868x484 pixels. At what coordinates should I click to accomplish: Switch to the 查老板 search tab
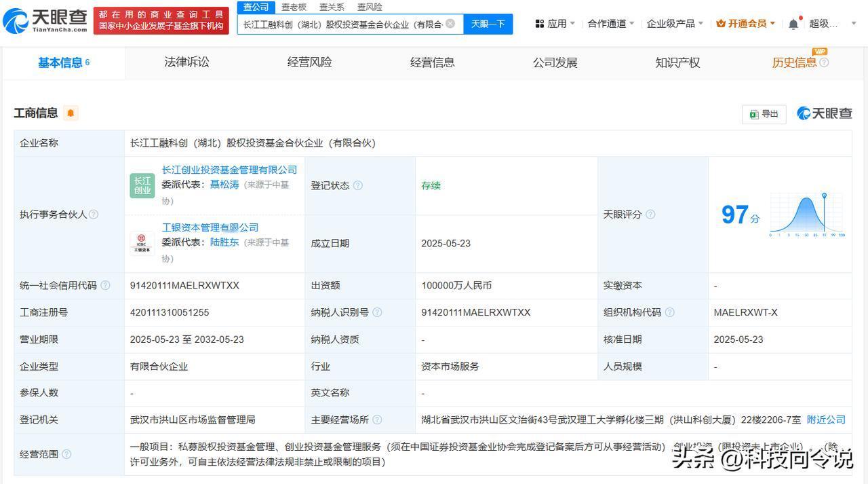tap(294, 7)
